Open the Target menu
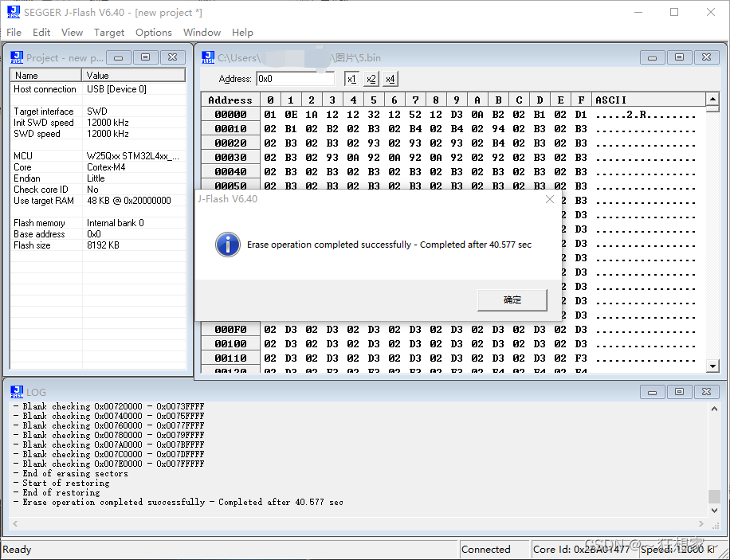 (x=109, y=33)
